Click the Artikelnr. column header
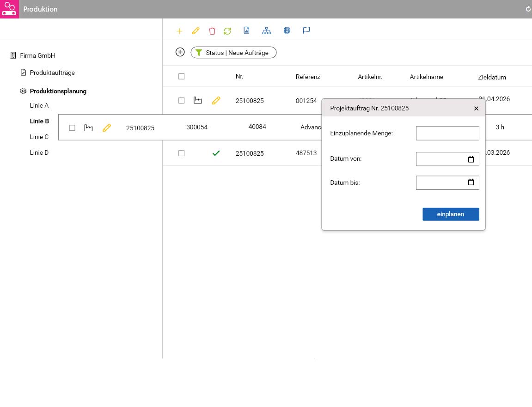 pyautogui.click(x=370, y=77)
